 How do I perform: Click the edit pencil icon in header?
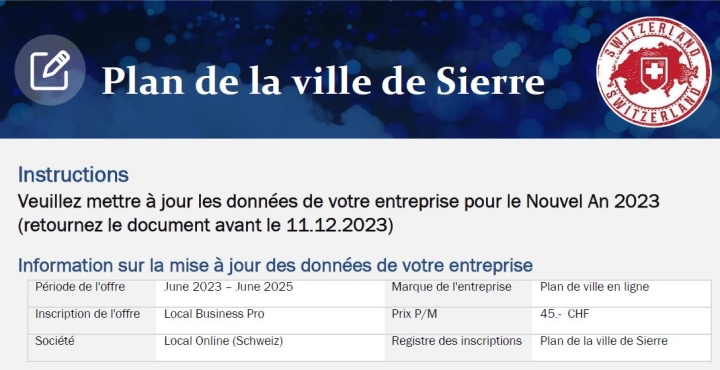point(50,70)
